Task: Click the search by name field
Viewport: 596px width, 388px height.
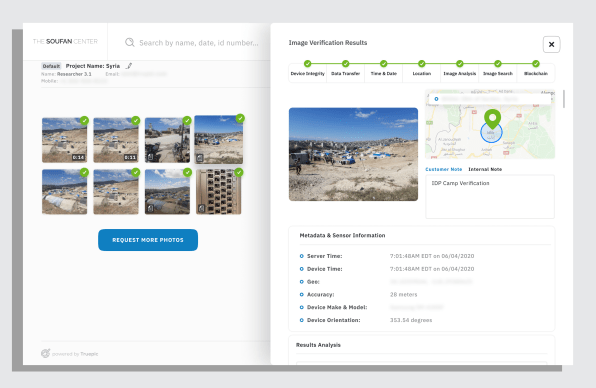Action: click(198, 43)
